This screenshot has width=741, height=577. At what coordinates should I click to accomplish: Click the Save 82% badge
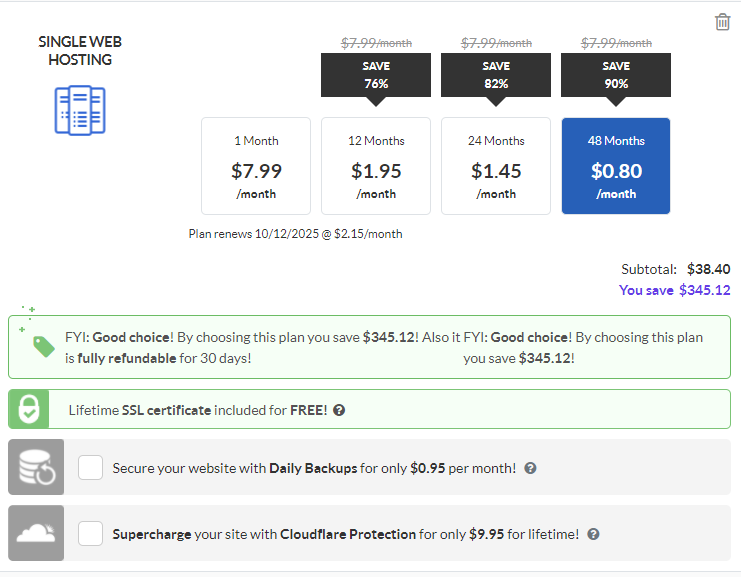496,75
